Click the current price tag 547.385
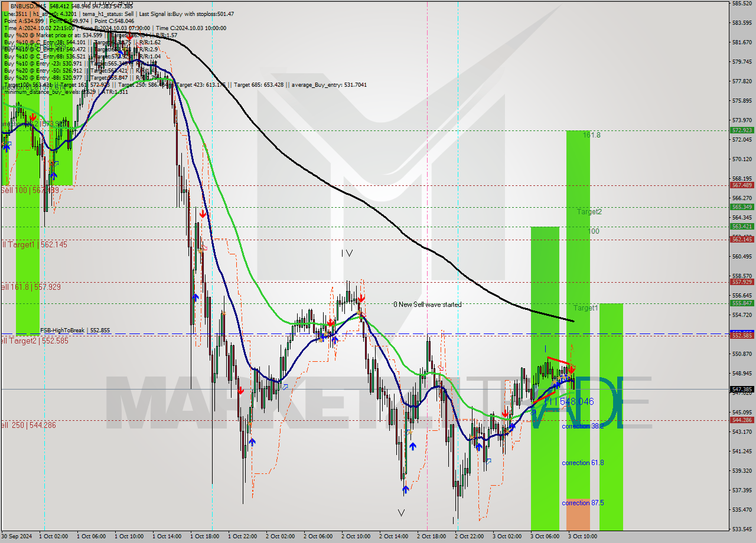Viewport: 756px width, 543px height. click(742, 390)
